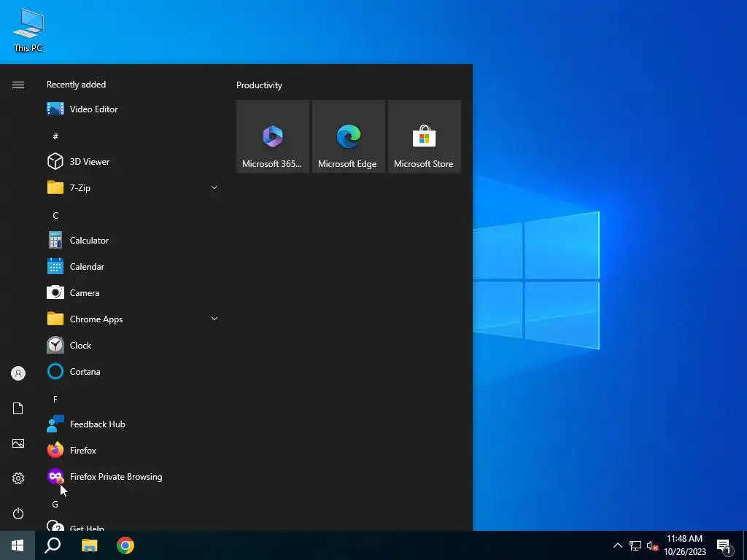The height and width of the screenshot is (560, 747).
Task: Open the Clock app
Action: [133, 345]
